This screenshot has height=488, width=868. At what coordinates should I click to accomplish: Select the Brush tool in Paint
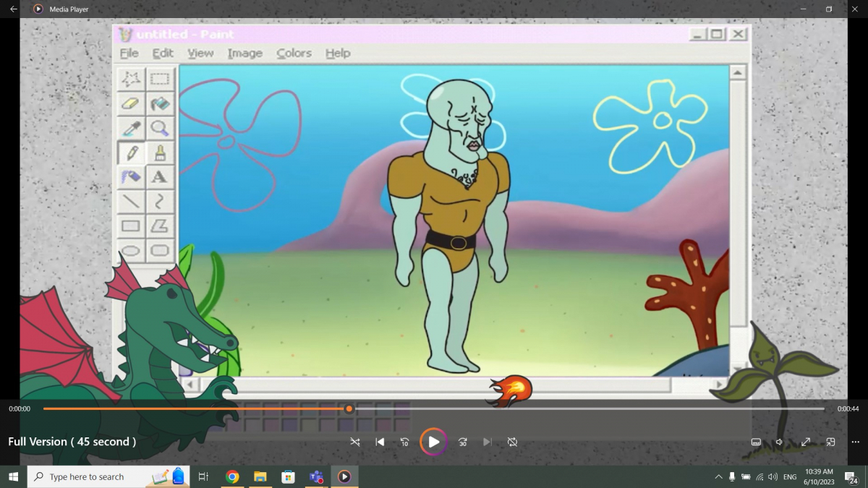pyautogui.click(x=160, y=153)
